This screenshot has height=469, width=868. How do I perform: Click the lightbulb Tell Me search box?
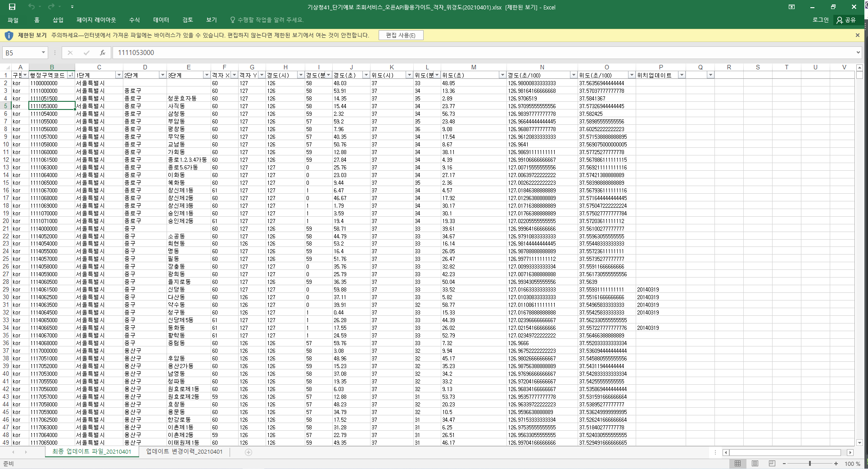click(x=267, y=20)
